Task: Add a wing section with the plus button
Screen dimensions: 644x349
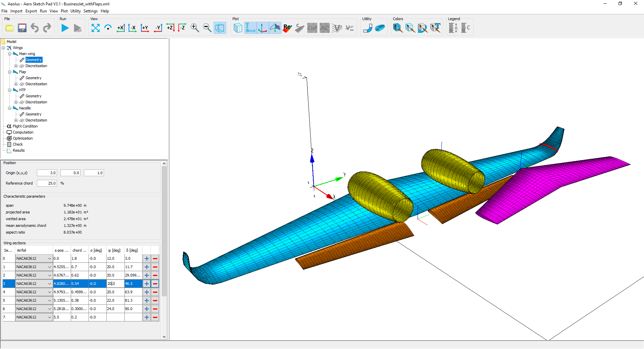Action: 146,258
